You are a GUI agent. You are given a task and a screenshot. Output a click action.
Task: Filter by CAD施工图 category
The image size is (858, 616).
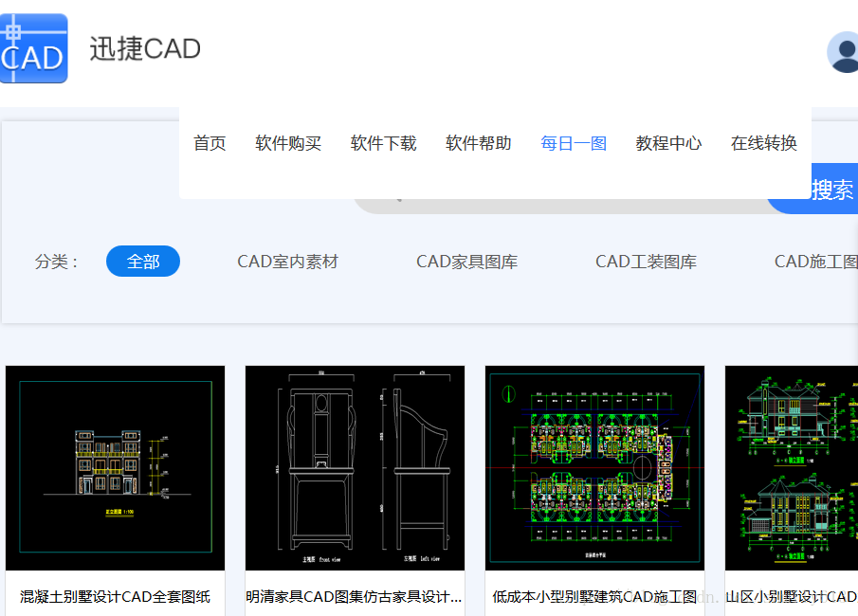click(x=816, y=262)
